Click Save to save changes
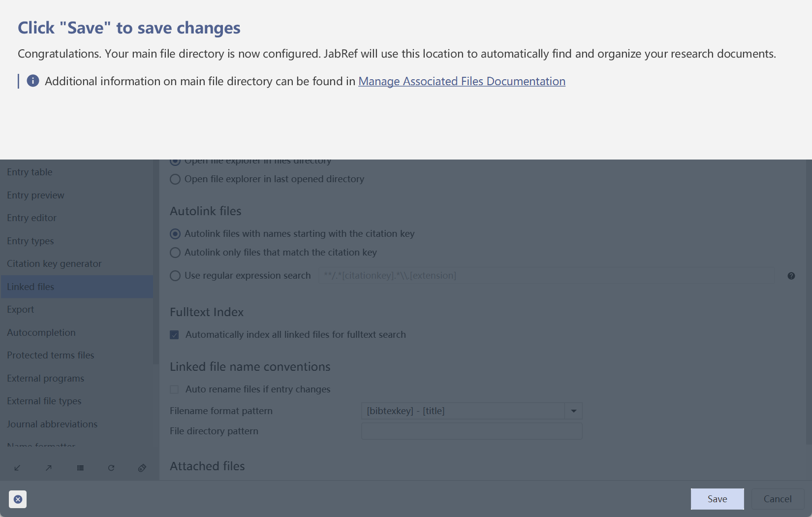 [717, 499]
